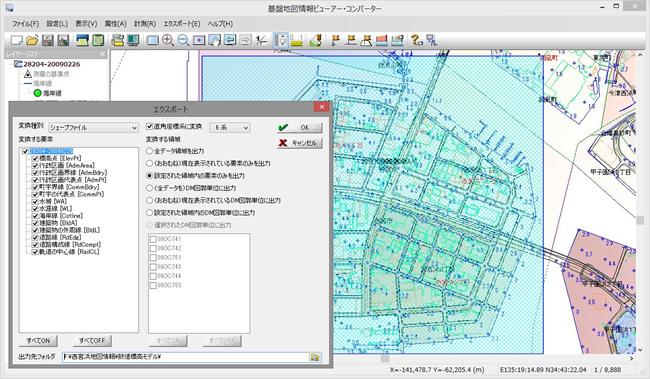Click the pencil edit shape toolbar icon
650x379 pixels.
click(316, 40)
